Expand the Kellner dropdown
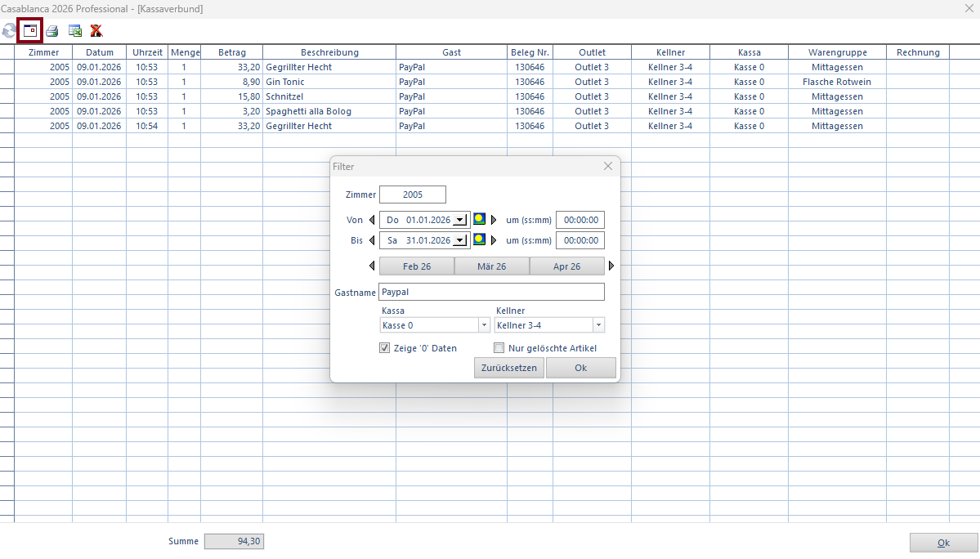The height and width of the screenshot is (559, 980). [x=598, y=325]
